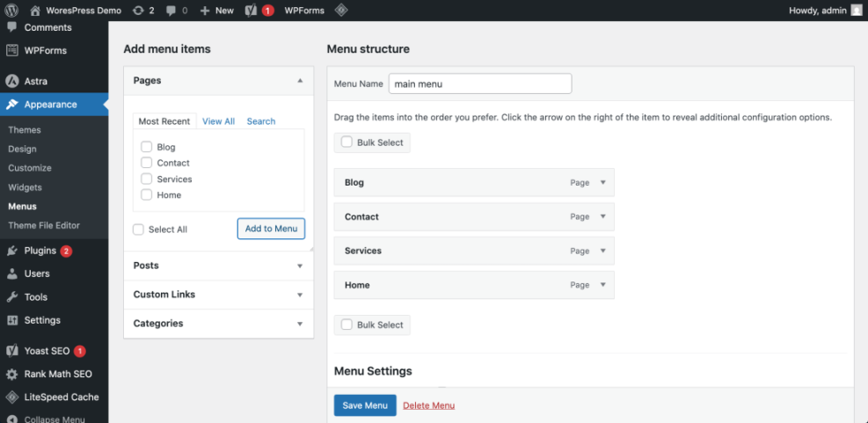
Task: Focus the Menu Name input field
Action: [x=480, y=84]
